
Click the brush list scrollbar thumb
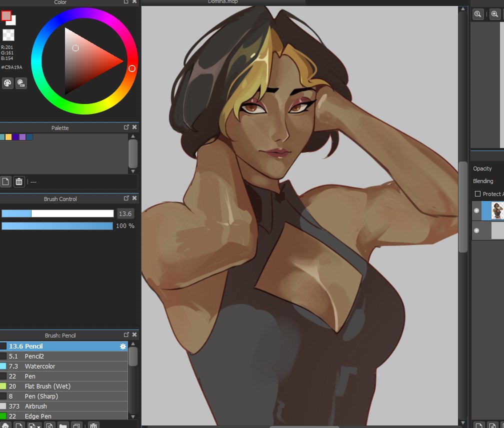pos(133,356)
